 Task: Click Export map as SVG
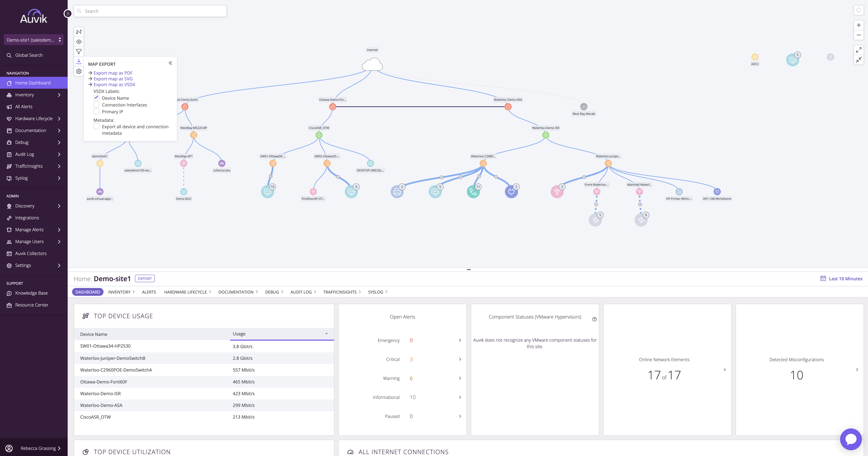113,79
